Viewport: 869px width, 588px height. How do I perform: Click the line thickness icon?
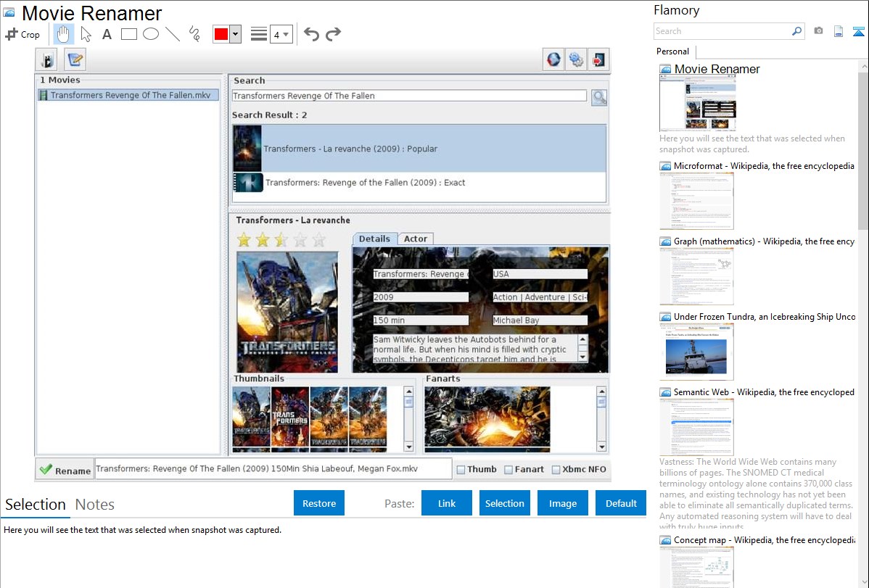259,34
